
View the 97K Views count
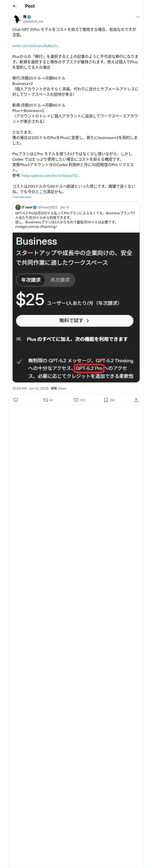[x=59, y=388]
